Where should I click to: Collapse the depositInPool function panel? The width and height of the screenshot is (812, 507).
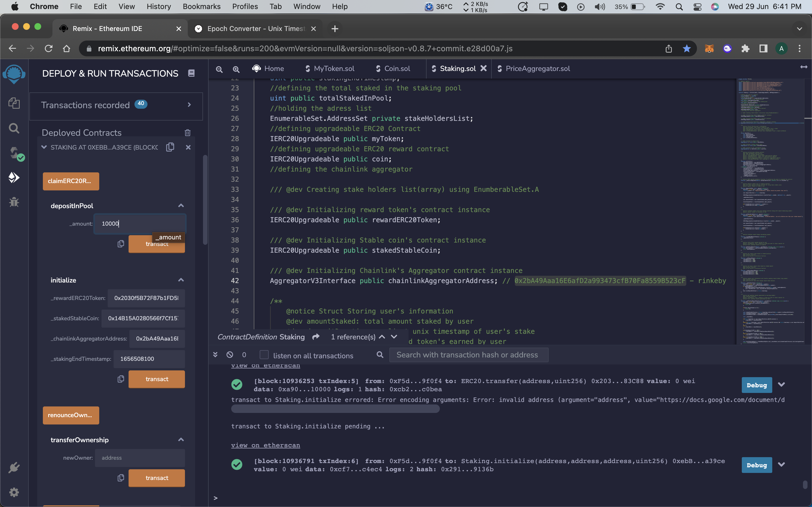pos(181,206)
